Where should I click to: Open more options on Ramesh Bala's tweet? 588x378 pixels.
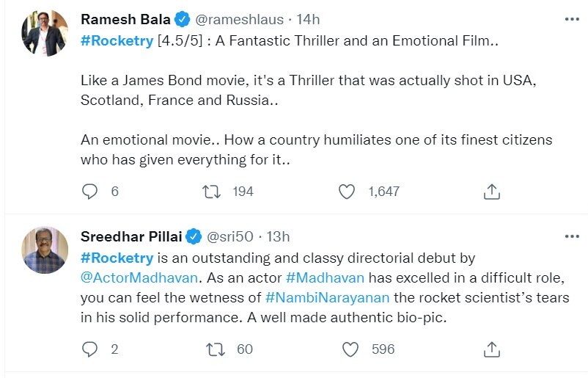(x=571, y=19)
